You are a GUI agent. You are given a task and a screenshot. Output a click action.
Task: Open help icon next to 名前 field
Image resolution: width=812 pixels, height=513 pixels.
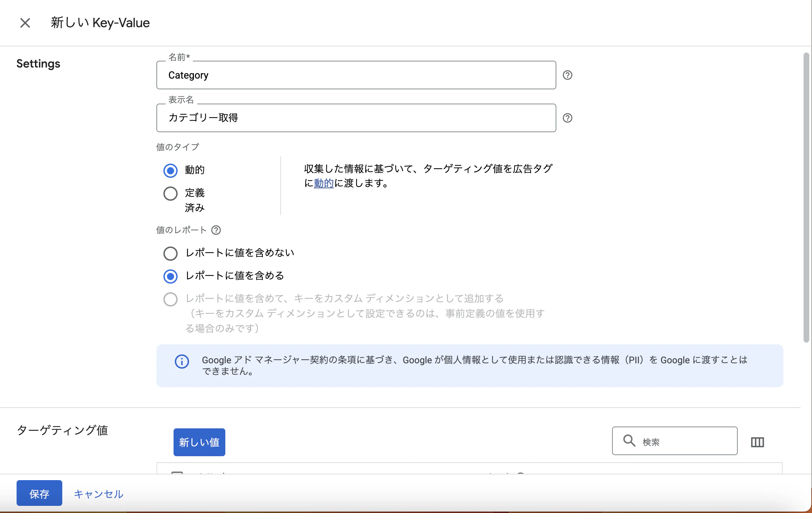tap(567, 75)
